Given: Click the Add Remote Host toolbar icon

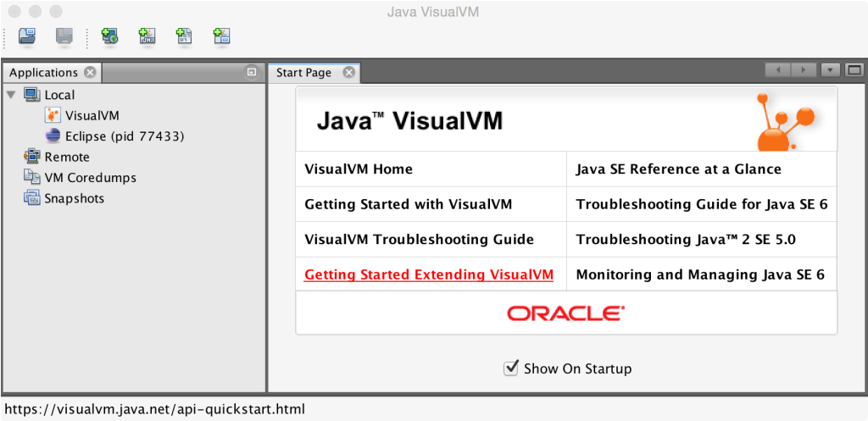Looking at the screenshot, I should 109,37.
